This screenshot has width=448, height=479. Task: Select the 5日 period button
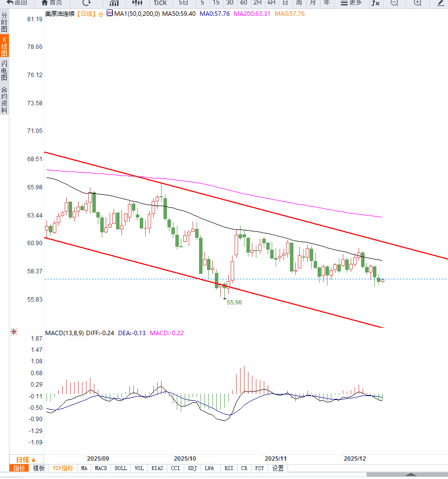(183, 3)
